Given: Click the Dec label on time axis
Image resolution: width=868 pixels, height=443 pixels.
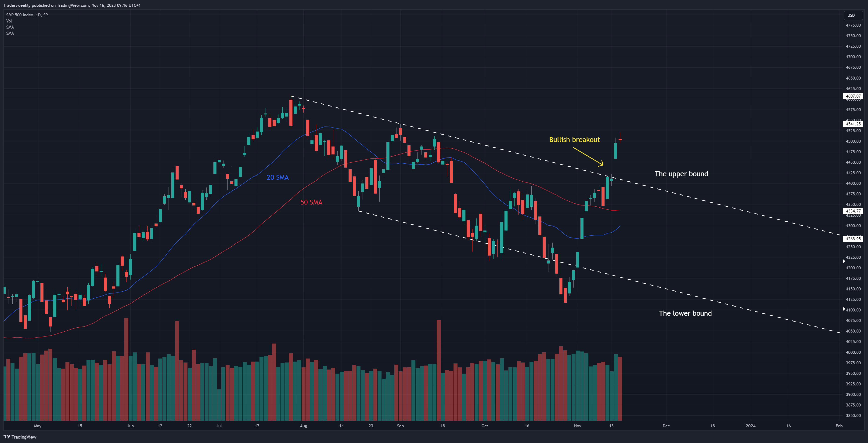Looking at the screenshot, I should (x=666, y=426).
